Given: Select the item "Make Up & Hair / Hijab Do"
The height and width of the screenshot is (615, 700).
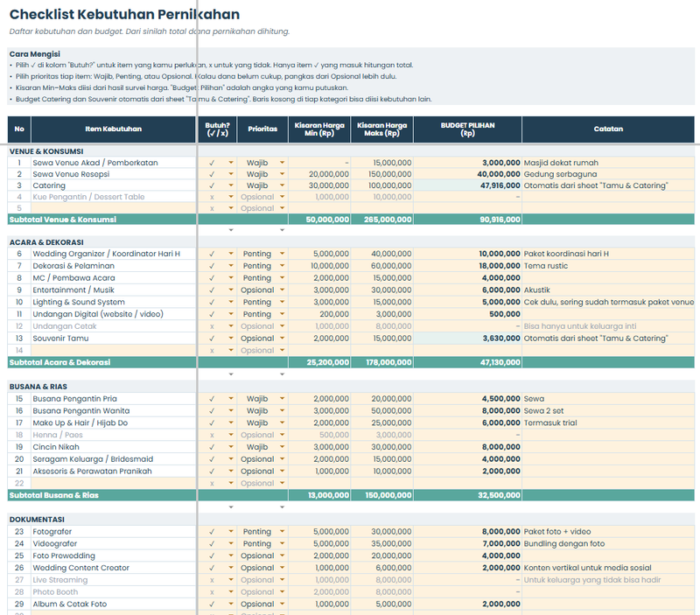Looking at the screenshot, I should pyautogui.click(x=80, y=423).
